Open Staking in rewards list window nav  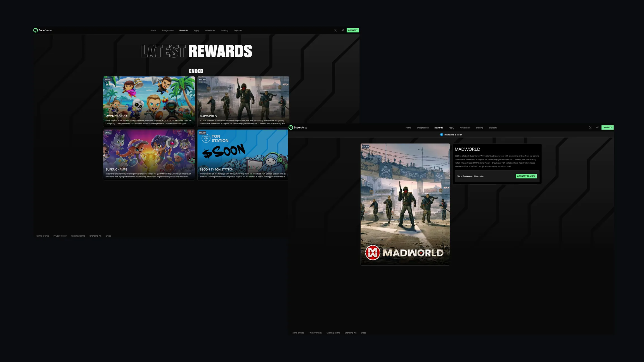tap(224, 30)
